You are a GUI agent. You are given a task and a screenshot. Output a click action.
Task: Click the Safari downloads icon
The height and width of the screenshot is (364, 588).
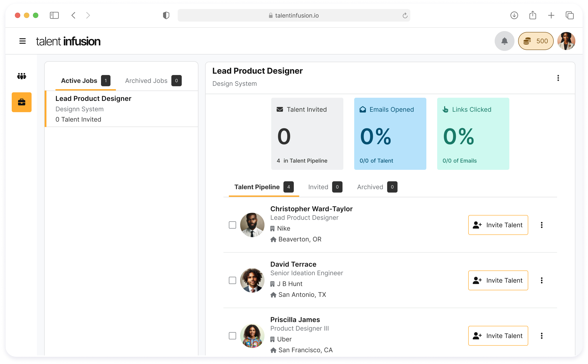pos(514,15)
